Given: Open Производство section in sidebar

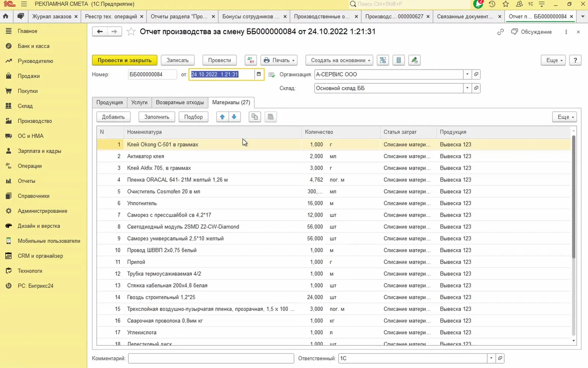Looking at the screenshot, I should 35,121.
